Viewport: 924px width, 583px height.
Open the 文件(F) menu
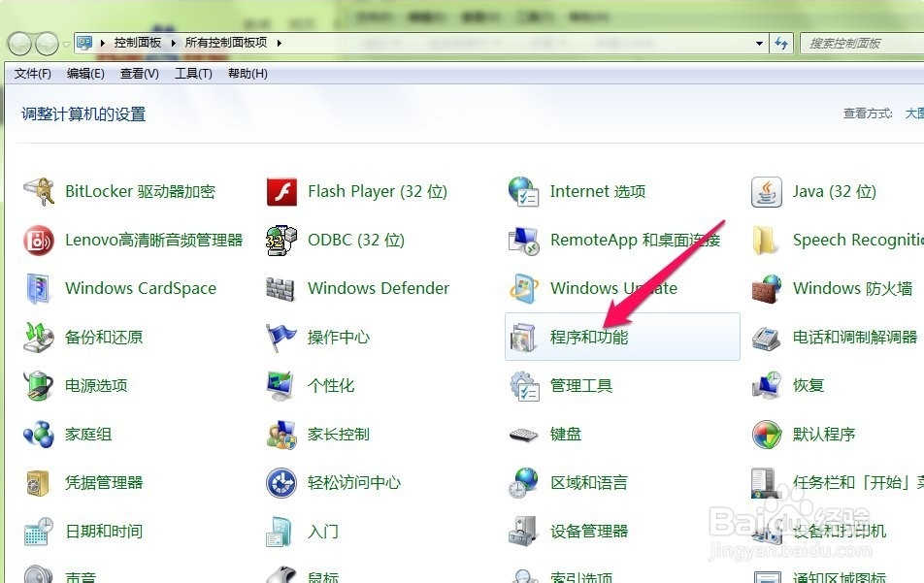point(33,74)
